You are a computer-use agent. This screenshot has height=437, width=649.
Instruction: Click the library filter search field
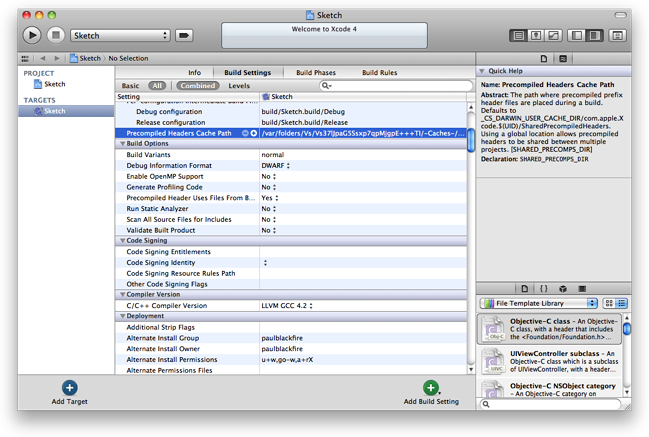550,404
